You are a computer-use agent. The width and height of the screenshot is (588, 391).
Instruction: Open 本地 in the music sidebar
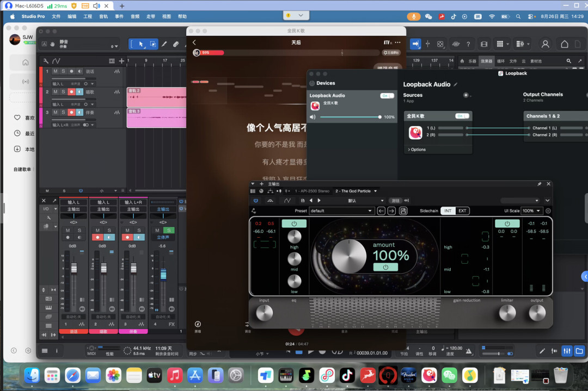click(x=24, y=149)
